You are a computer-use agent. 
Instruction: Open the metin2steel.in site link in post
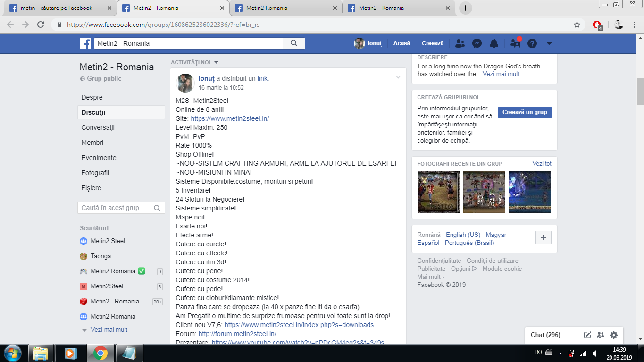[230, 118]
